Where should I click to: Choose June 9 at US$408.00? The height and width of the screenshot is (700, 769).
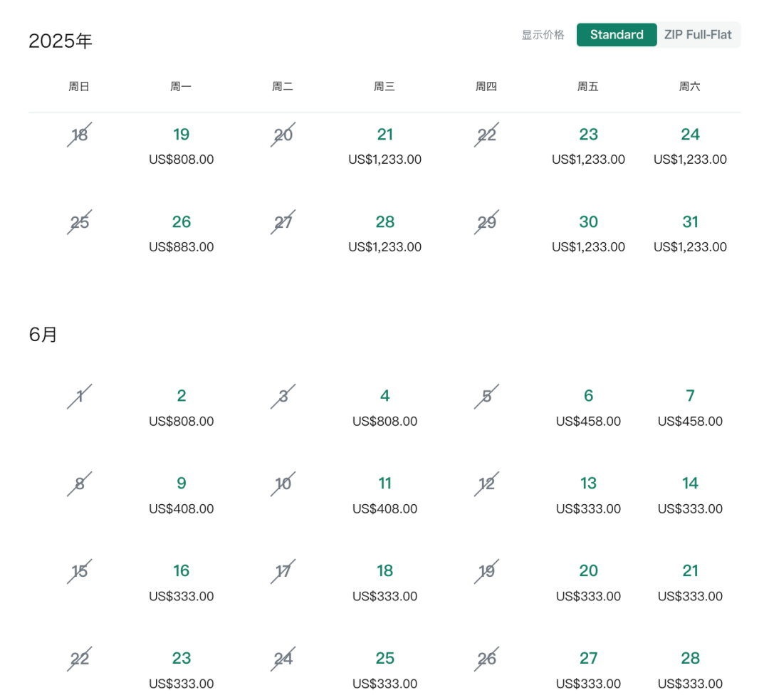coord(182,495)
